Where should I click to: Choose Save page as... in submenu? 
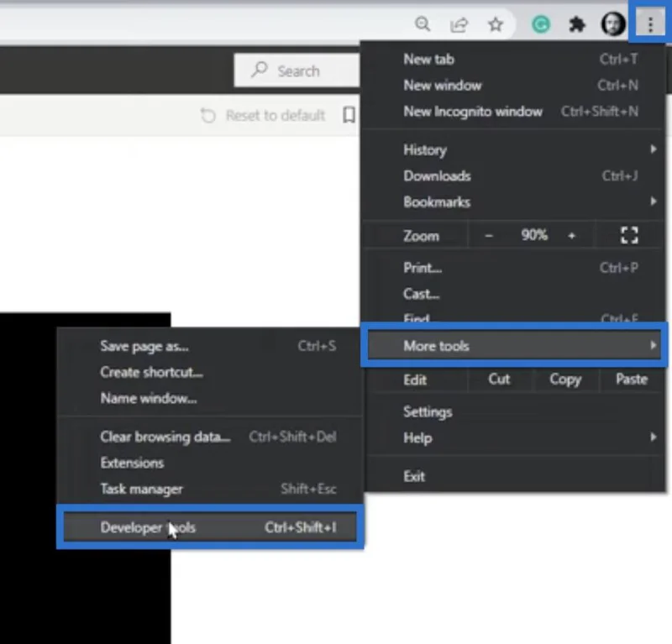pos(210,346)
